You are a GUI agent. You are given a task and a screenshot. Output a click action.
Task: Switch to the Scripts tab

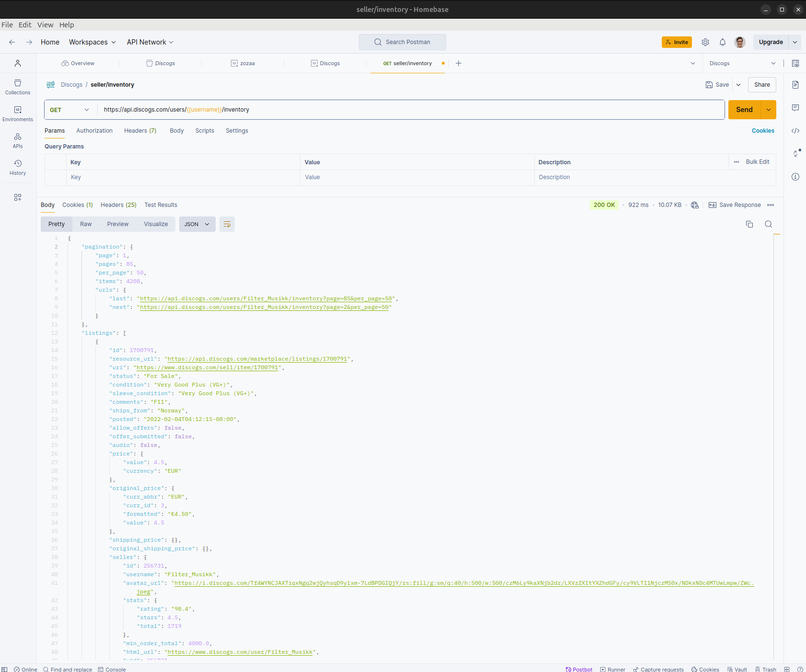(205, 131)
